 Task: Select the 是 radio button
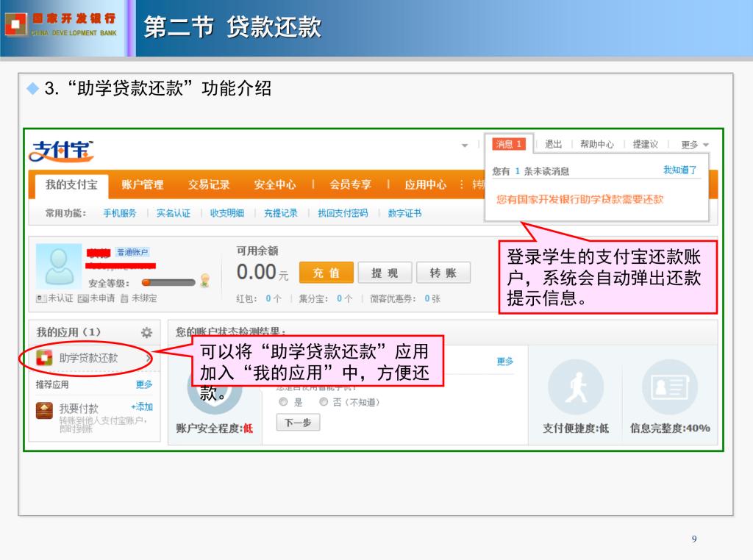coord(282,402)
